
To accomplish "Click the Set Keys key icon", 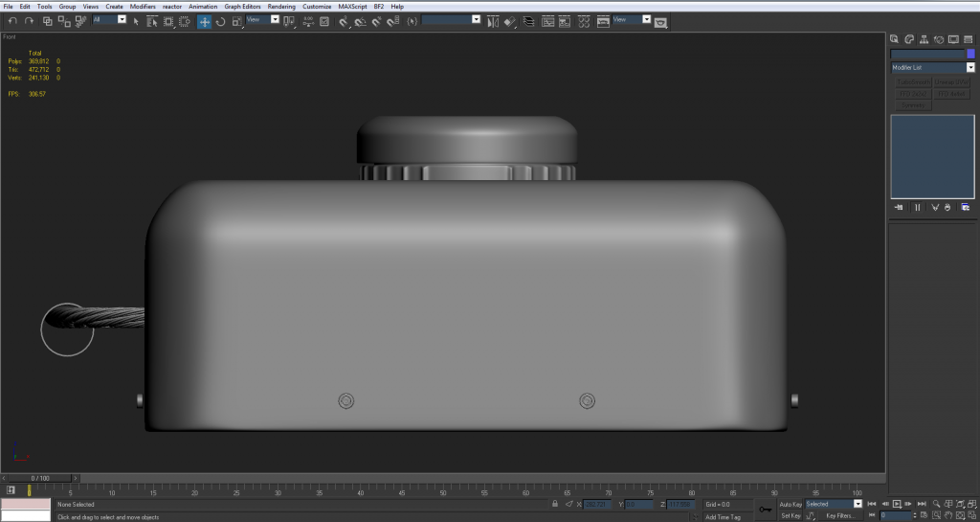I will point(765,510).
